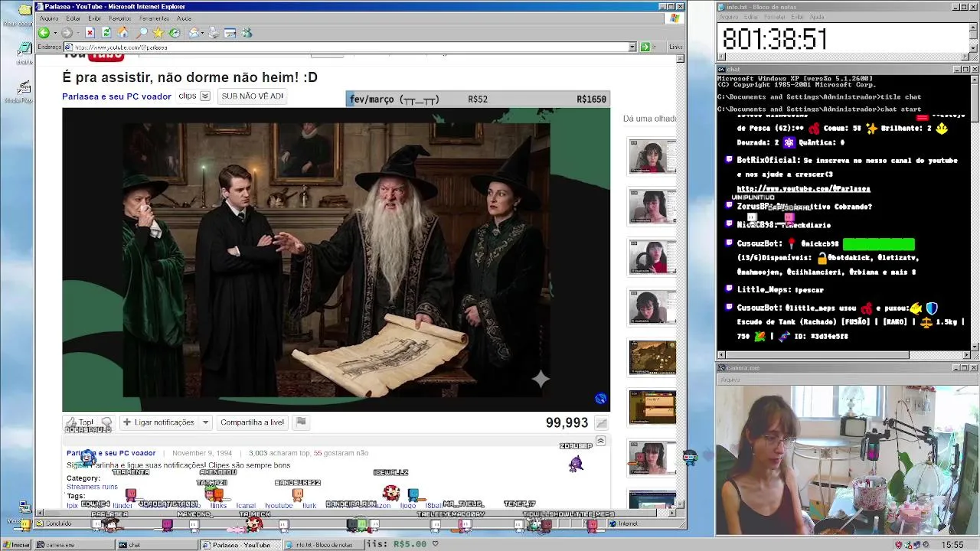Open the Arquivo menu in Internet Explorer

click(x=48, y=18)
